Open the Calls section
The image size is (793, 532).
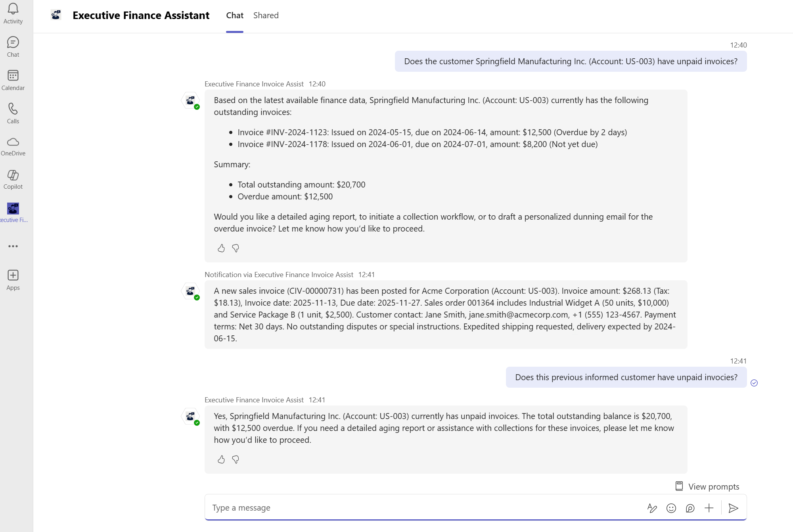click(x=13, y=113)
